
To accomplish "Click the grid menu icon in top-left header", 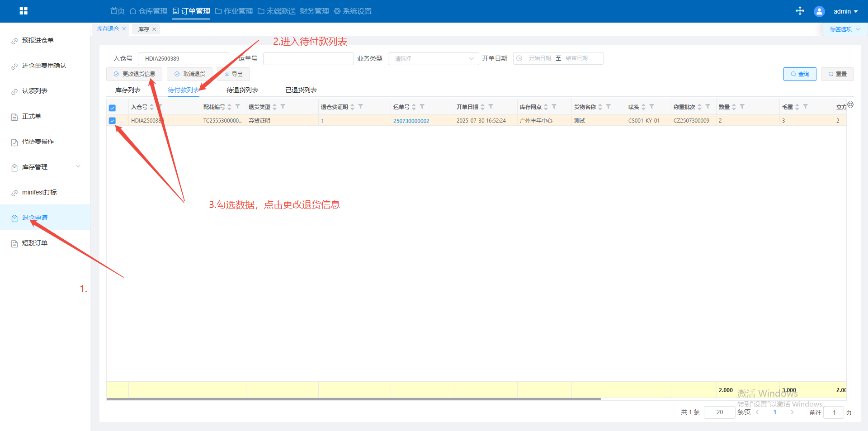I will [x=24, y=11].
